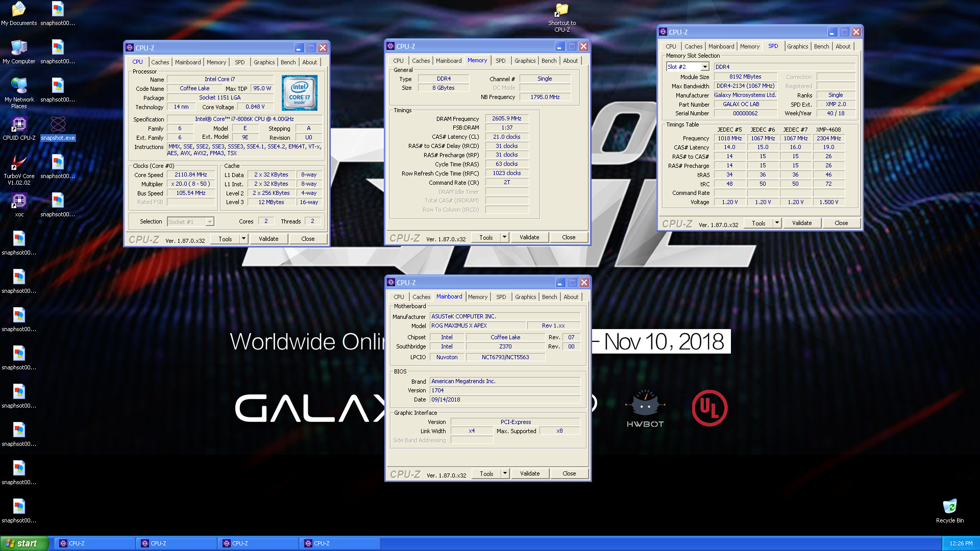Launch TurboV Core V1.02.02 icon

(x=19, y=170)
